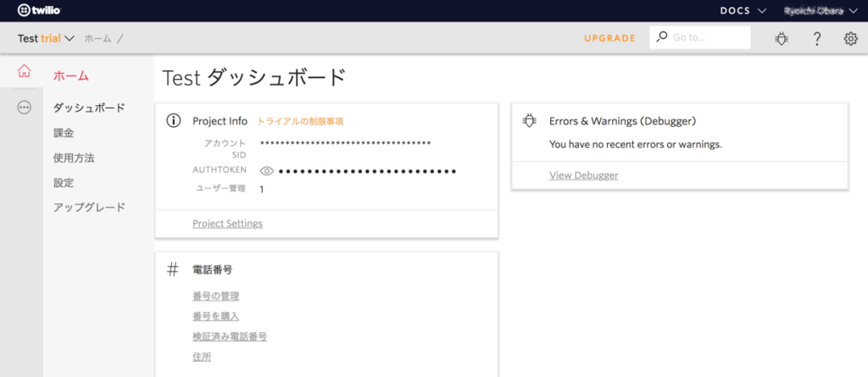
Task: Click the magnifier search icon
Action: pyautogui.click(x=661, y=37)
